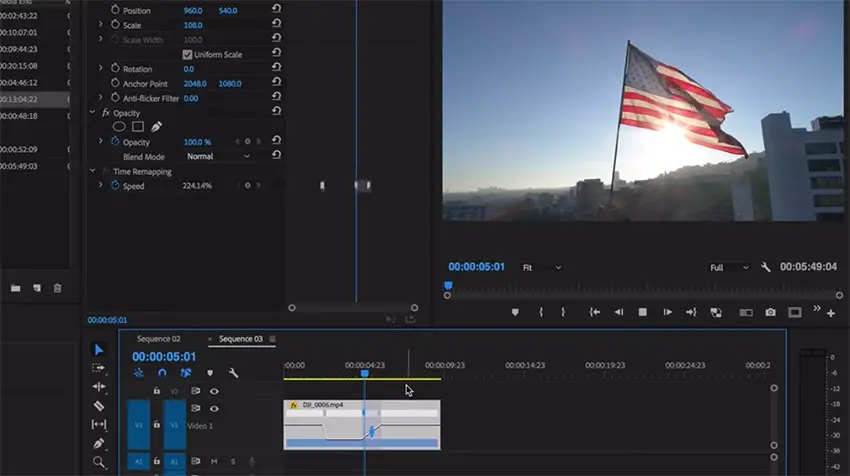Open the Sequence 03 panel menu
Image resolution: width=850 pixels, height=476 pixels.
tap(272, 339)
